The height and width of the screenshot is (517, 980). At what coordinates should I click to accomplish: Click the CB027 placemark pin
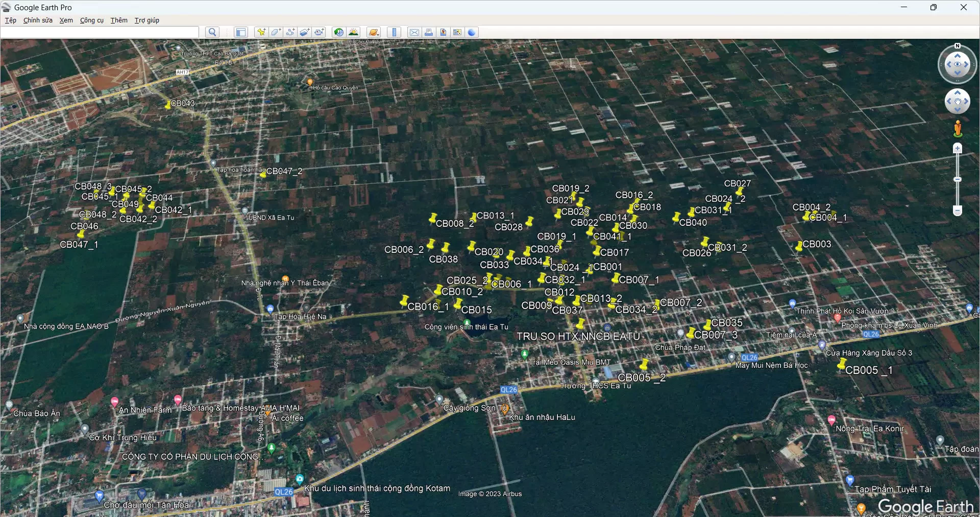click(x=739, y=192)
